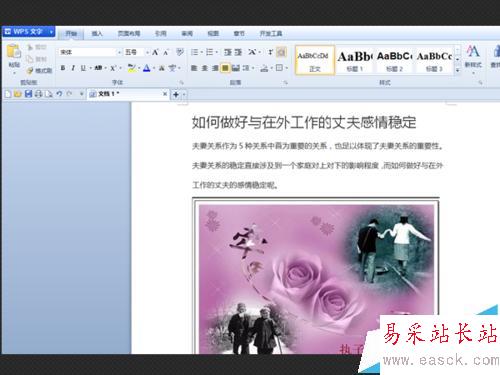This screenshot has width=500, height=375.
Task: Click the printer icon in quick toolbar
Action: [39, 94]
